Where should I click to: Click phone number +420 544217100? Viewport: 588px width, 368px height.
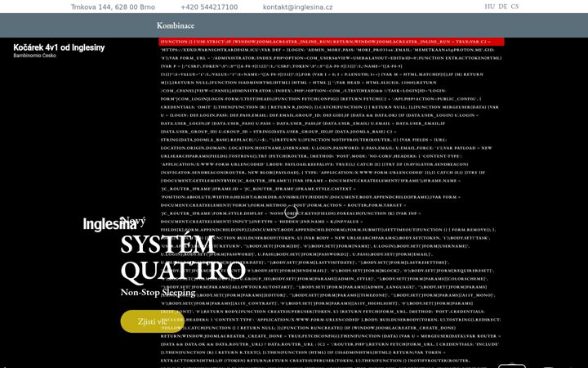tap(209, 7)
